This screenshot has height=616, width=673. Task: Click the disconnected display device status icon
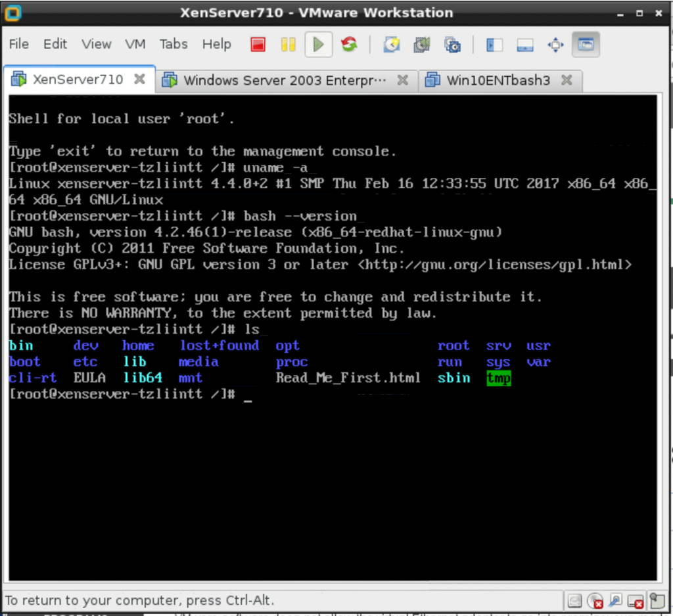[x=636, y=602]
